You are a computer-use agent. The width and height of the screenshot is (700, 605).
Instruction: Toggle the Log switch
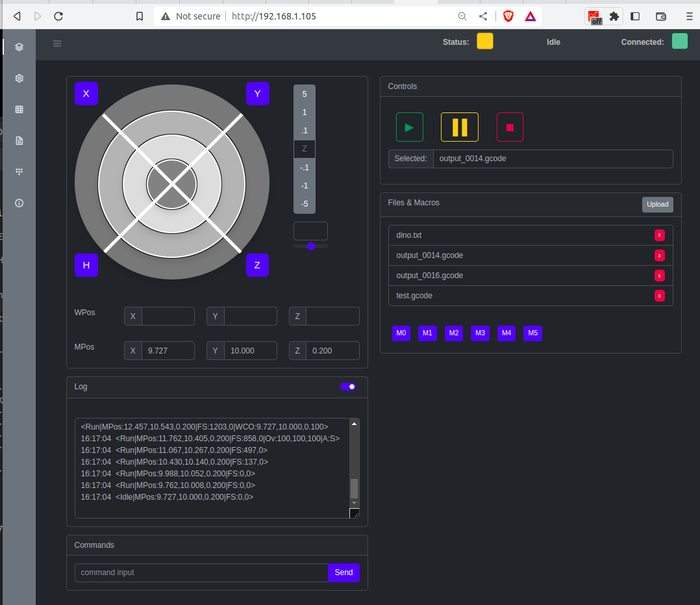(x=348, y=387)
